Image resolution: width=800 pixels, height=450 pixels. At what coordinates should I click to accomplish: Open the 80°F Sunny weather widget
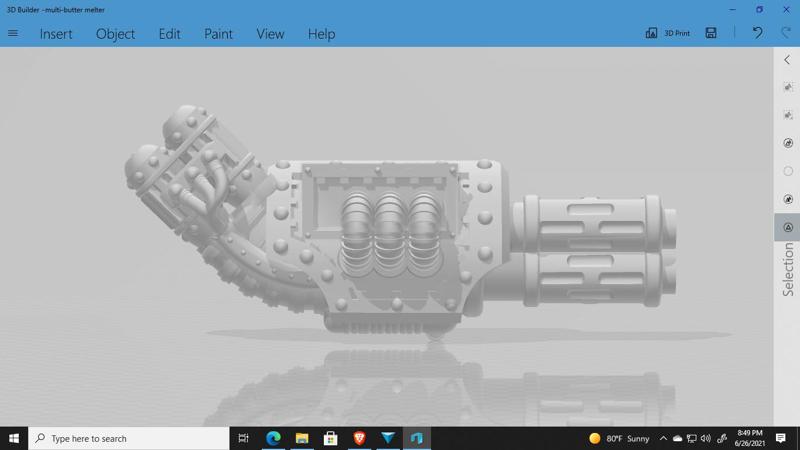pos(619,438)
